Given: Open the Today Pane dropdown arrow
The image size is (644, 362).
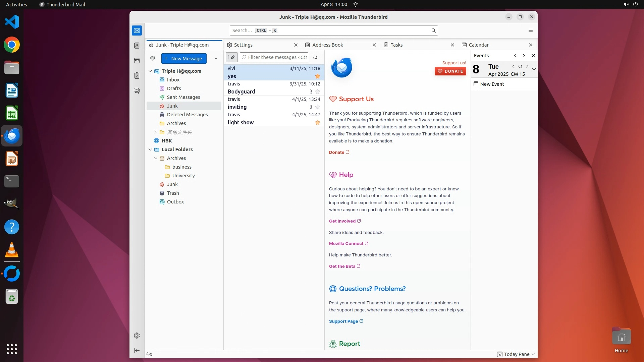Looking at the screenshot, I should tap(533, 354).
